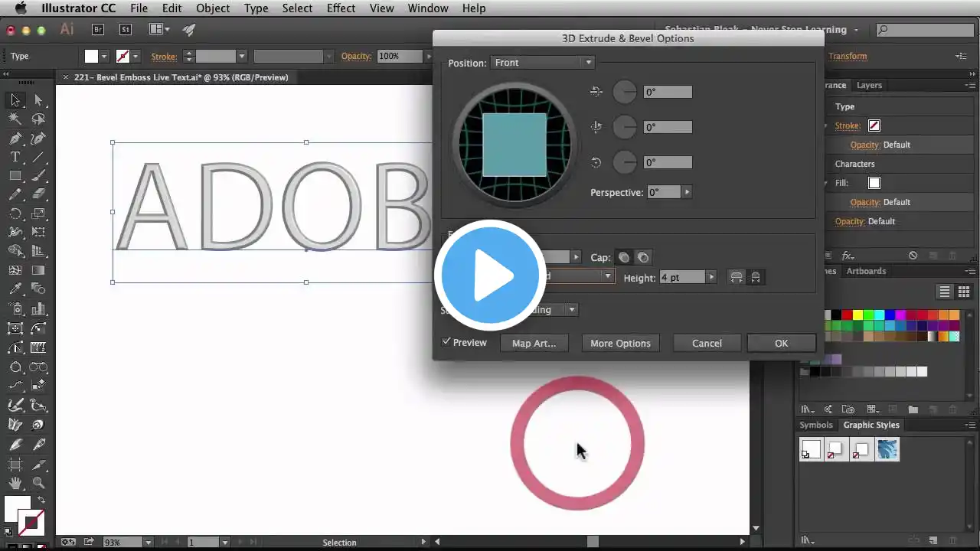Image resolution: width=980 pixels, height=551 pixels.
Task: Uncheck the Preview checkbox
Action: tap(446, 342)
